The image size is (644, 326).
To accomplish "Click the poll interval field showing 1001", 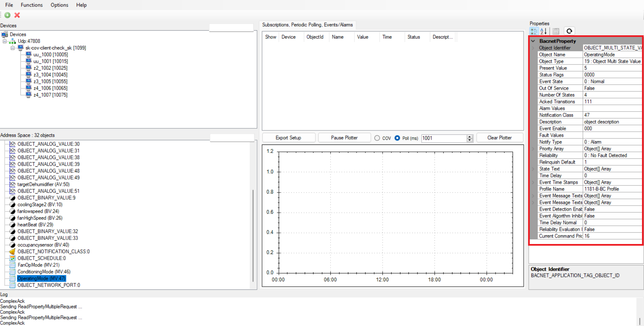I will 444,138.
